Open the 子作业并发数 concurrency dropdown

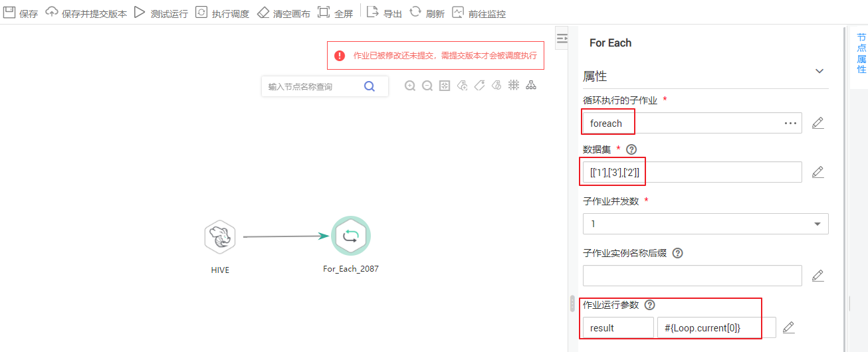(x=706, y=224)
